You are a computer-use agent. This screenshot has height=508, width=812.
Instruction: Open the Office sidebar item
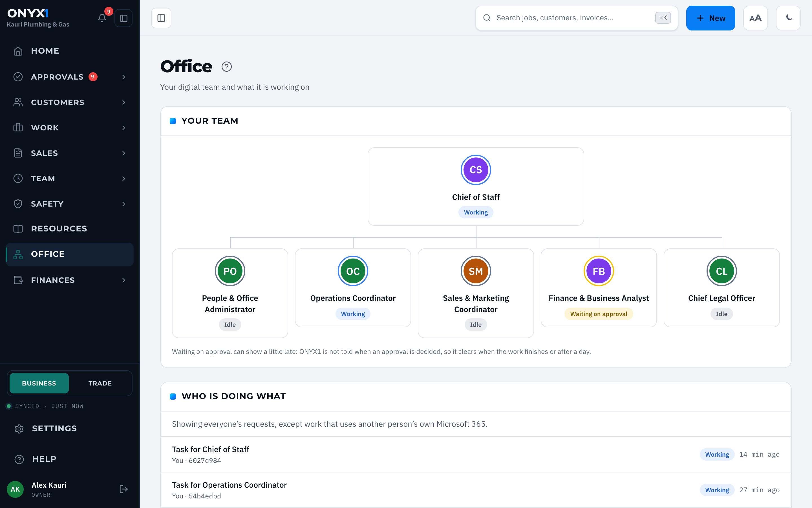[x=70, y=254]
